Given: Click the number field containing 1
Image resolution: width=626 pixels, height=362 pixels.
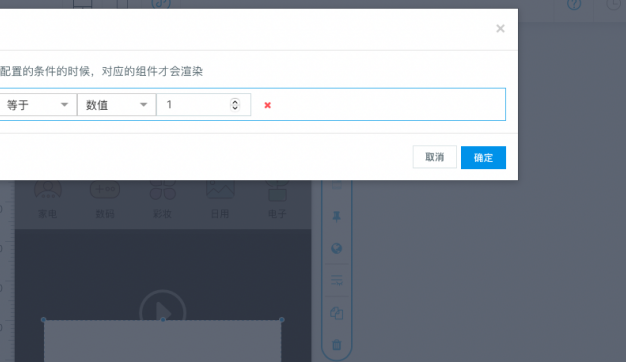Looking at the screenshot, I should coord(204,105).
